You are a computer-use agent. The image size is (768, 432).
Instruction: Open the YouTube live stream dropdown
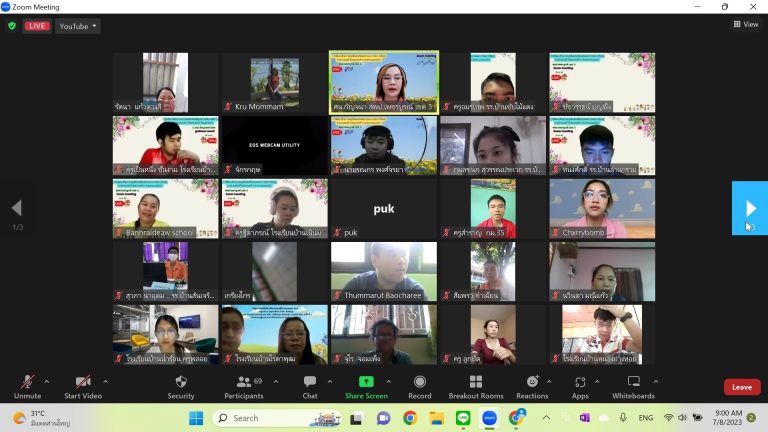pyautogui.click(x=78, y=26)
